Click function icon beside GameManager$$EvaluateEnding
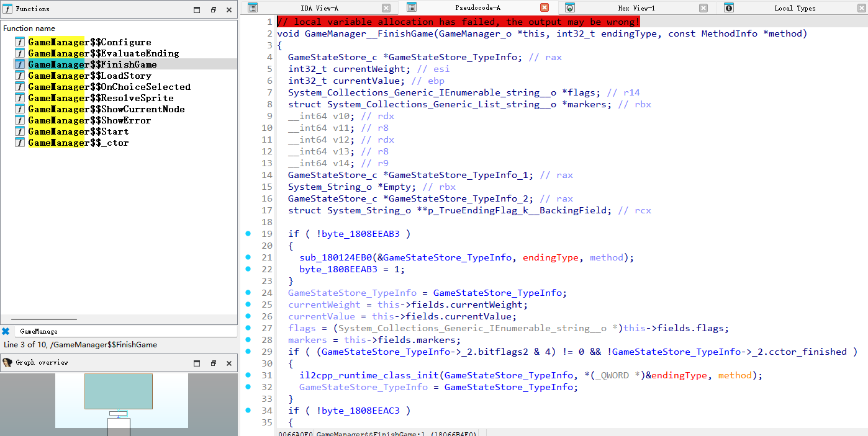This screenshot has height=436, width=868. pyautogui.click(x=20, y=53)
